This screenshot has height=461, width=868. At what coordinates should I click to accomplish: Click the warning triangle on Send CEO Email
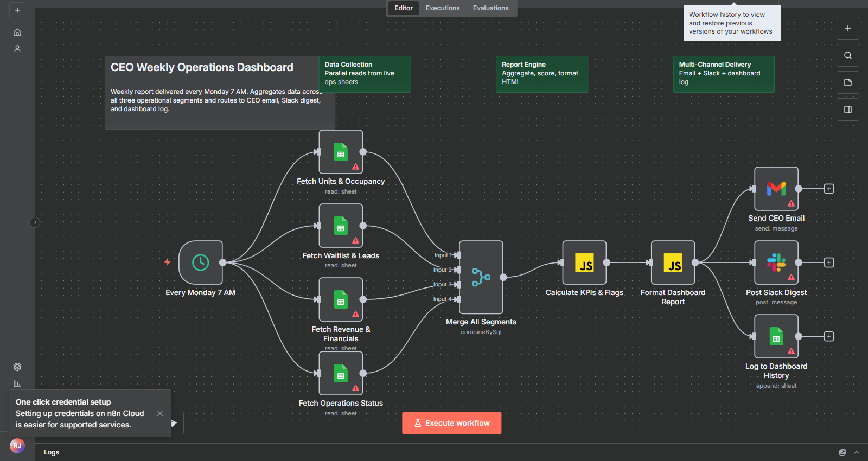click(791, 204)
